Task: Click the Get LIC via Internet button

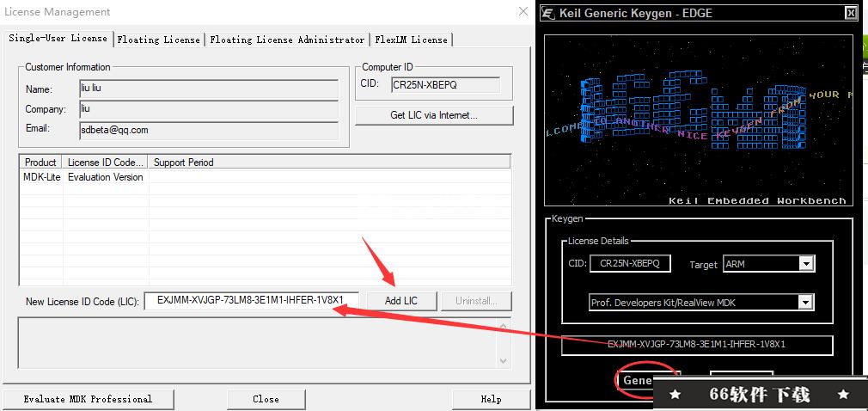Action: click(x=434, y=115)
